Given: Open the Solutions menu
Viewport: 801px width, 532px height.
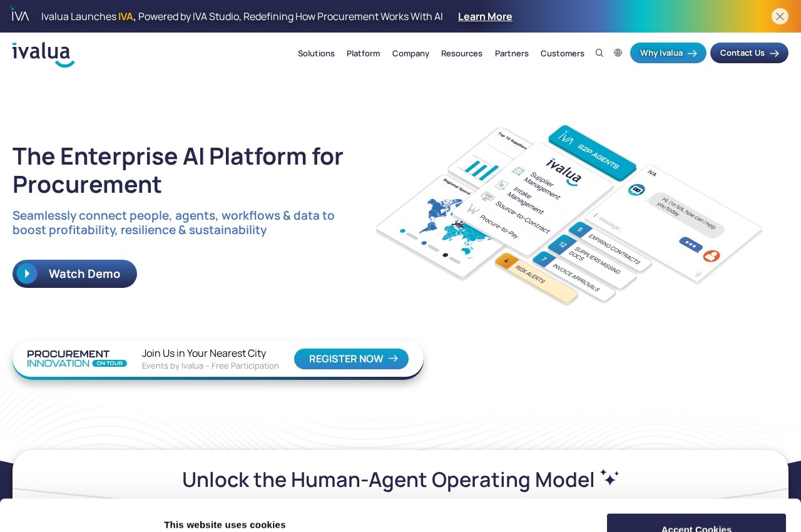Looking at the screenshot, I should (x=316, y=53).
